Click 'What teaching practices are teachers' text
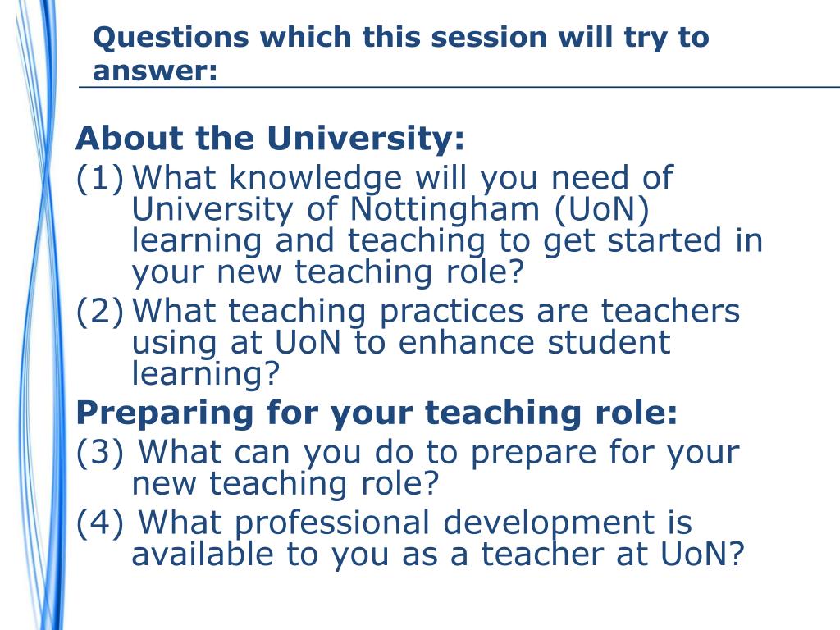The height and width of the screenshot is (630, 840). pos(436,311)
